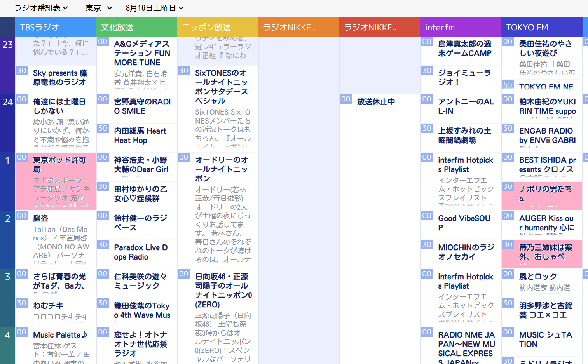Open AUGER Kiss our humanity program
This screenshot has height=364, width=588.
coord(542,225)
